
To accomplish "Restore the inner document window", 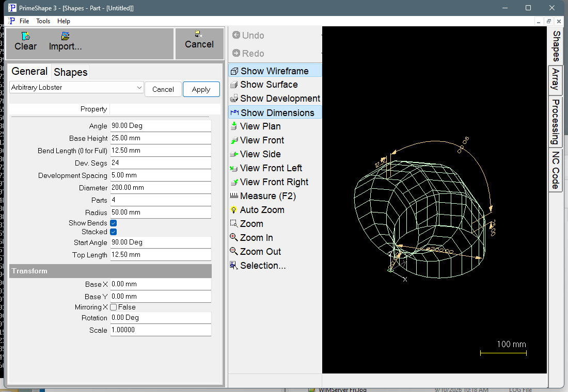I will pyautogui.click(x=549, y=21).
